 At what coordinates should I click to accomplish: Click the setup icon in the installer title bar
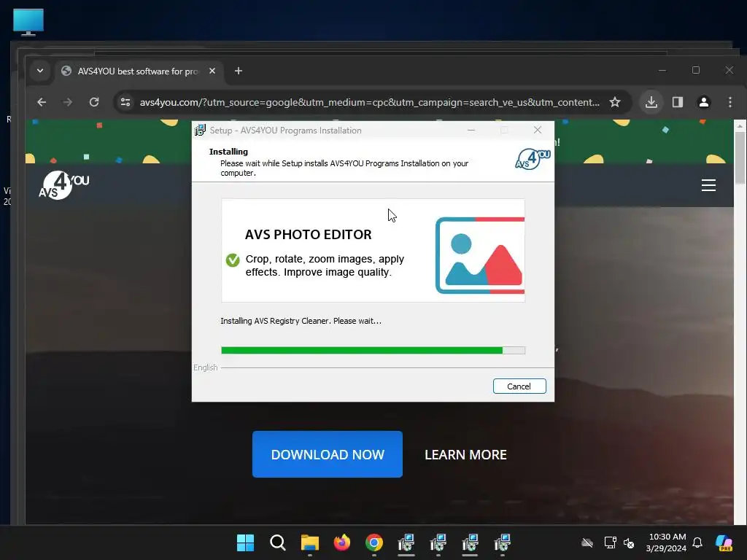point(200,130)
